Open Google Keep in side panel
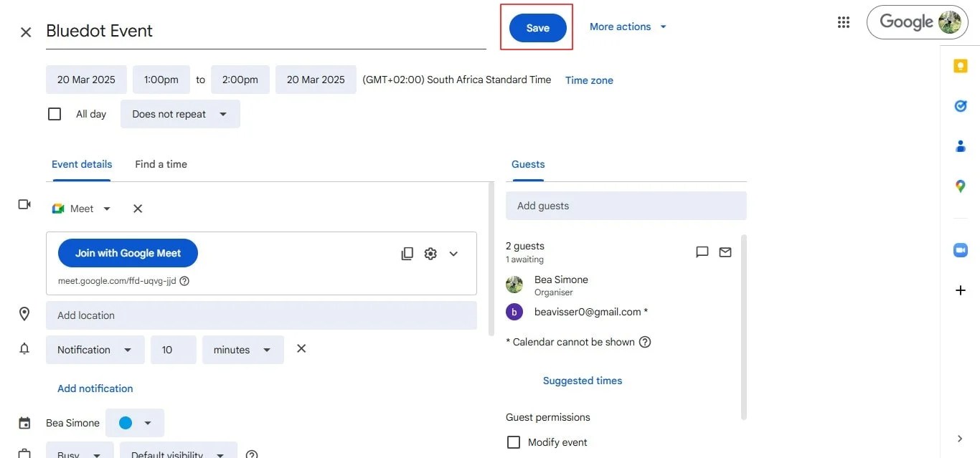 [x=961, y=66]
